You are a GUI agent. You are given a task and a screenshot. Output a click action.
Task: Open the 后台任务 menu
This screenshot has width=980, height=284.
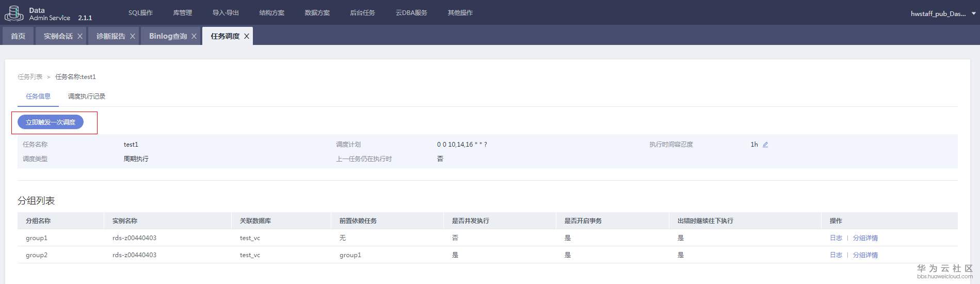(x=362, y=13)
